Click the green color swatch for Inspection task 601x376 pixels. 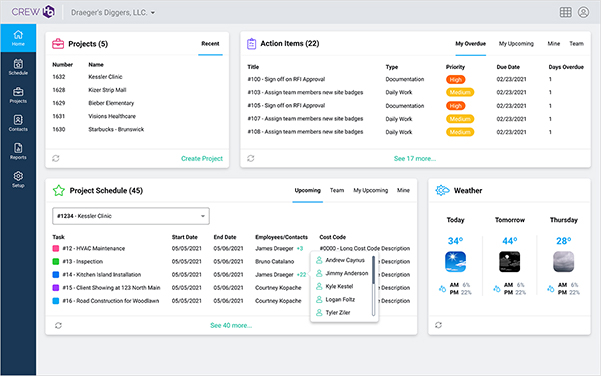[x=56, y=262]
